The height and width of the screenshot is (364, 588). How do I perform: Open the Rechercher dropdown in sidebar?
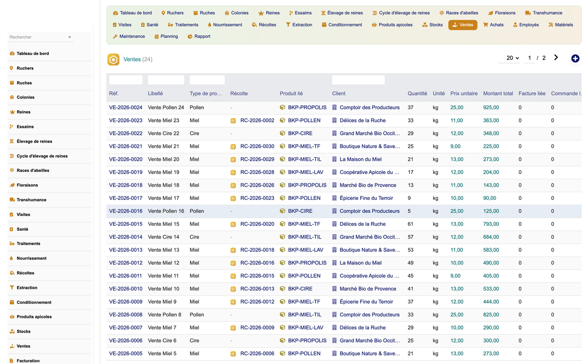pyautogui.click(x=41, y=37)
